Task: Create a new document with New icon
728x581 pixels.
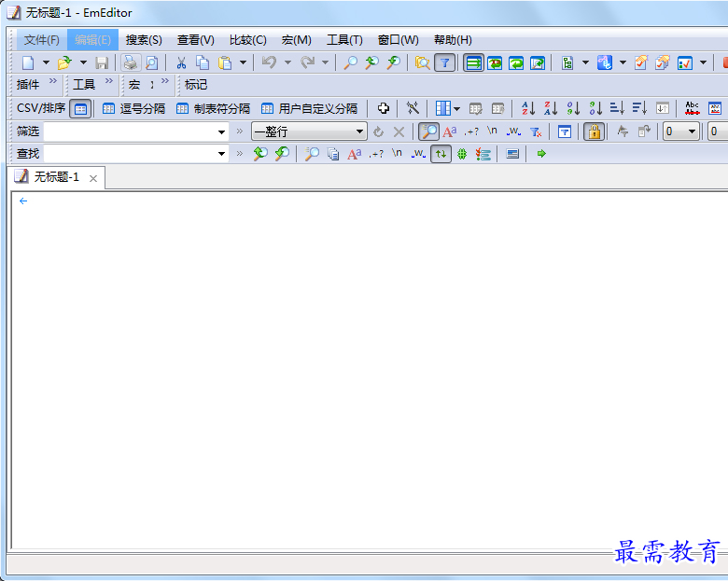Action: (28, 62)
